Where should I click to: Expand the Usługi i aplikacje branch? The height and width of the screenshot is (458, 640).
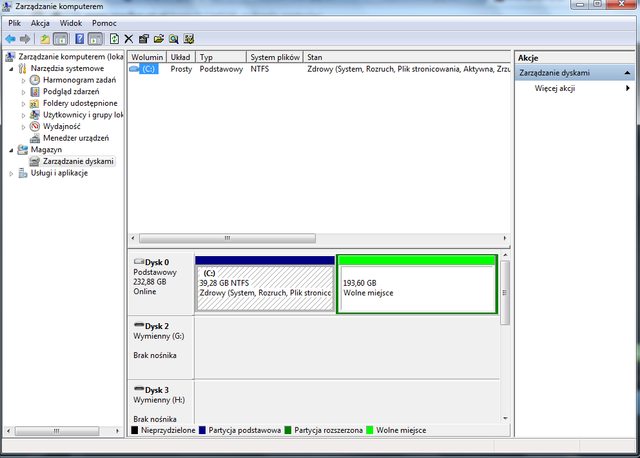click(11, 173)
